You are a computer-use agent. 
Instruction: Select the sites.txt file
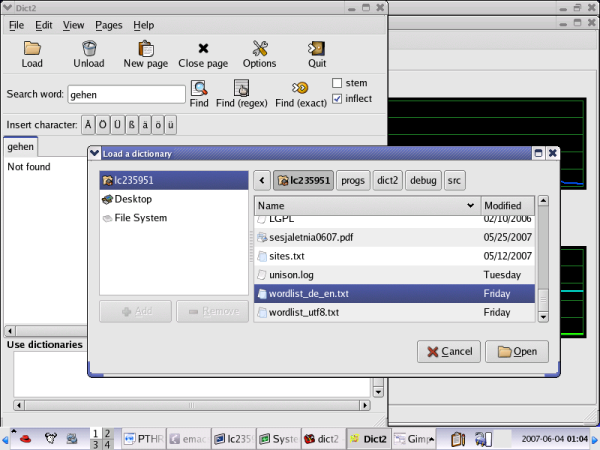(395, 256)
